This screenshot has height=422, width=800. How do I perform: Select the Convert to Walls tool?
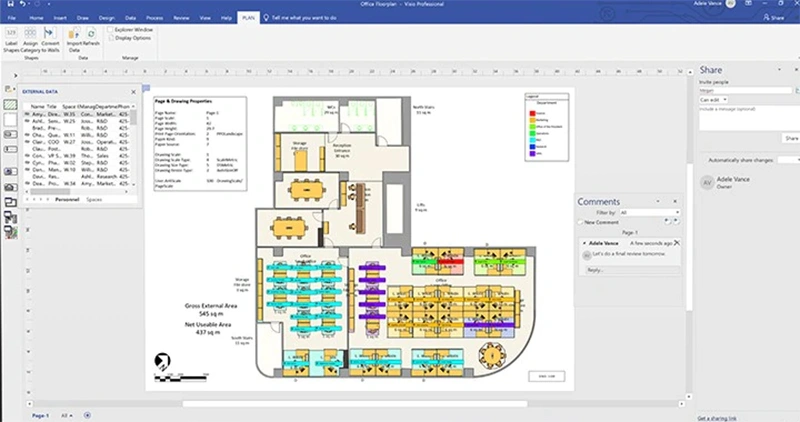click(48, 36)
